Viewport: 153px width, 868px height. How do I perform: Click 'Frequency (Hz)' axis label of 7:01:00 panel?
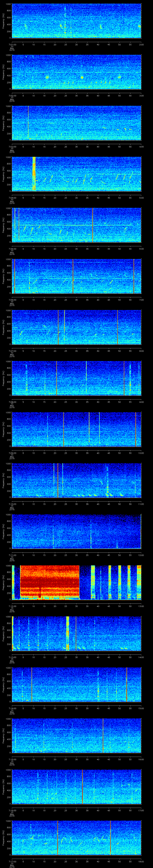3,21
